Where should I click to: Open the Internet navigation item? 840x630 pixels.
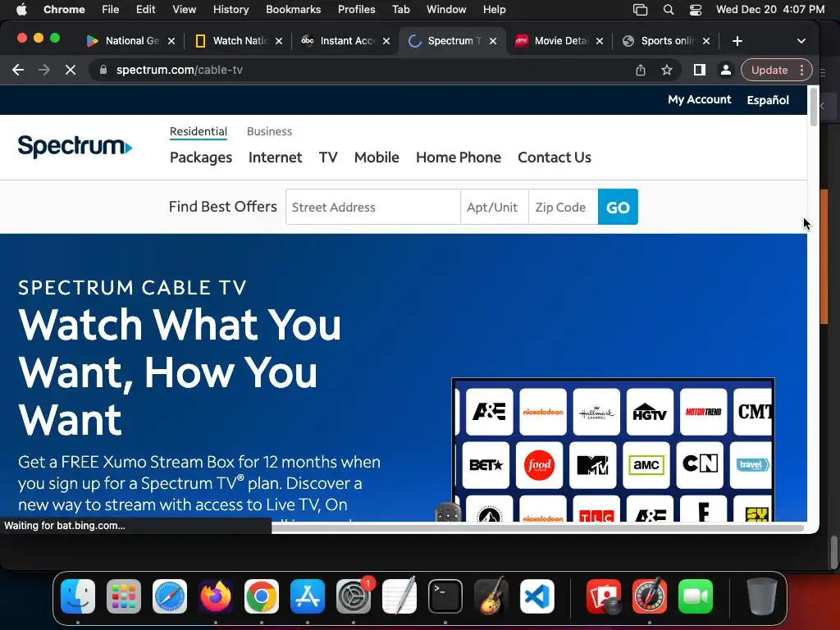coord(276,157)
